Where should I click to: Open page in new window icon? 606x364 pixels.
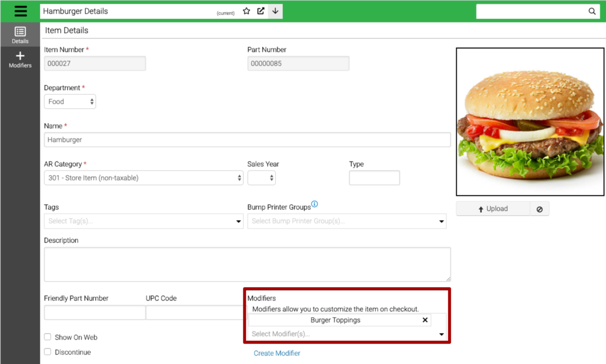pyautogui.click(x=261, y=11)
